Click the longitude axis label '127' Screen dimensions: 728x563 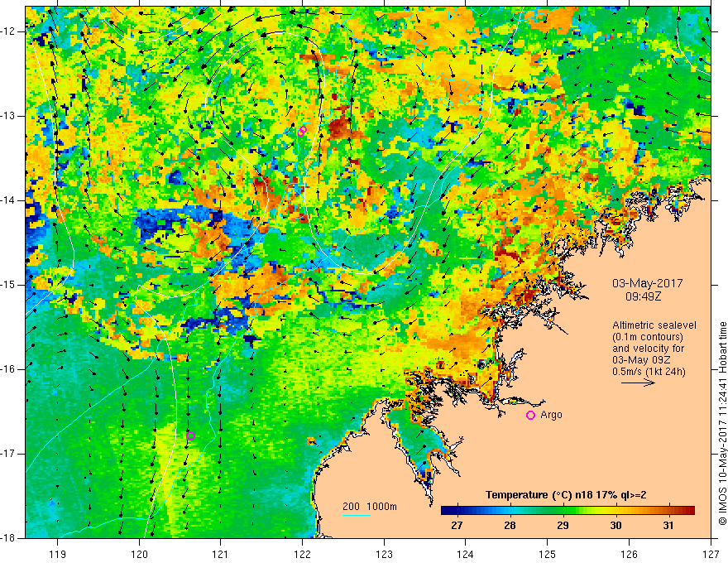click(x=711, y=554)
